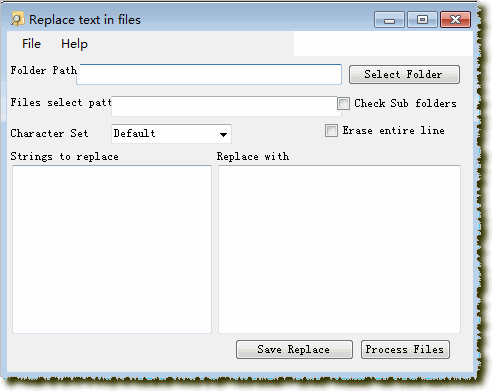This screenshot has height=392, width=493.
Task: Close the Replace text in files window
Action: coord(455,20)
